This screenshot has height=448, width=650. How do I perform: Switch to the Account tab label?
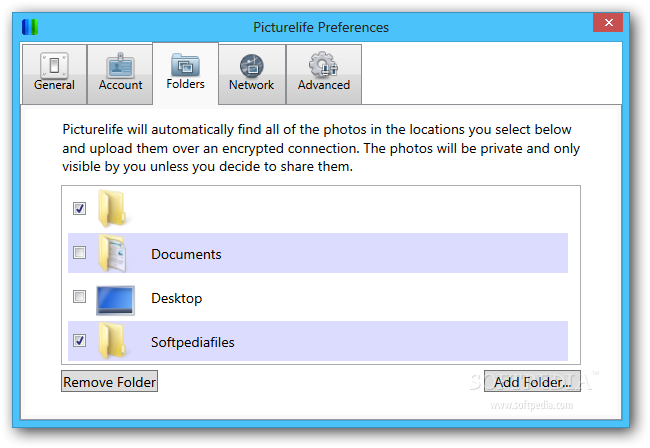(120, 85)
